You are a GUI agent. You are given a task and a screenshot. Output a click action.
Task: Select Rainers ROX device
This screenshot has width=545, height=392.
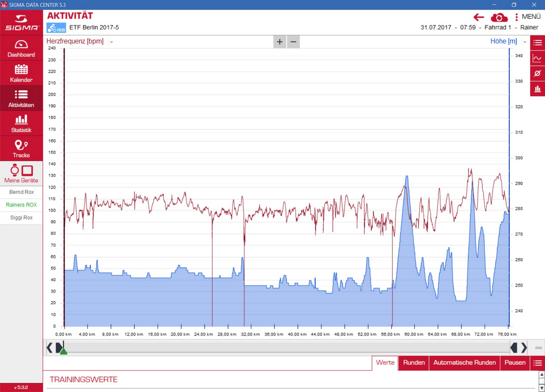21,205
